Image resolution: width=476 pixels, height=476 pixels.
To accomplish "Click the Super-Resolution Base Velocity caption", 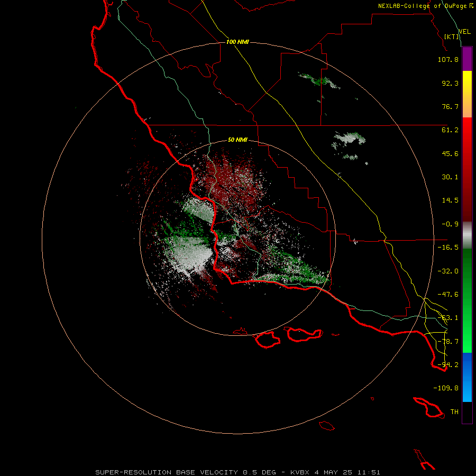I will [x=237, y=472].
